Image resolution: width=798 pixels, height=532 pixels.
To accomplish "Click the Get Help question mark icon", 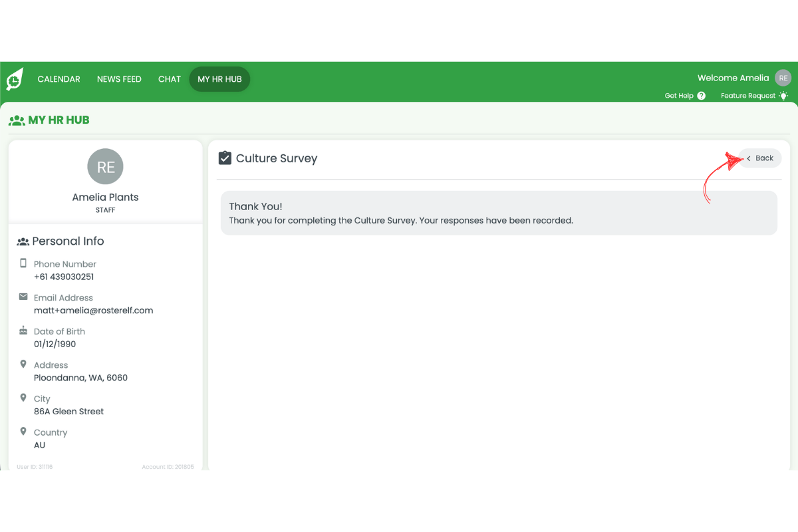I will point(701,96).
